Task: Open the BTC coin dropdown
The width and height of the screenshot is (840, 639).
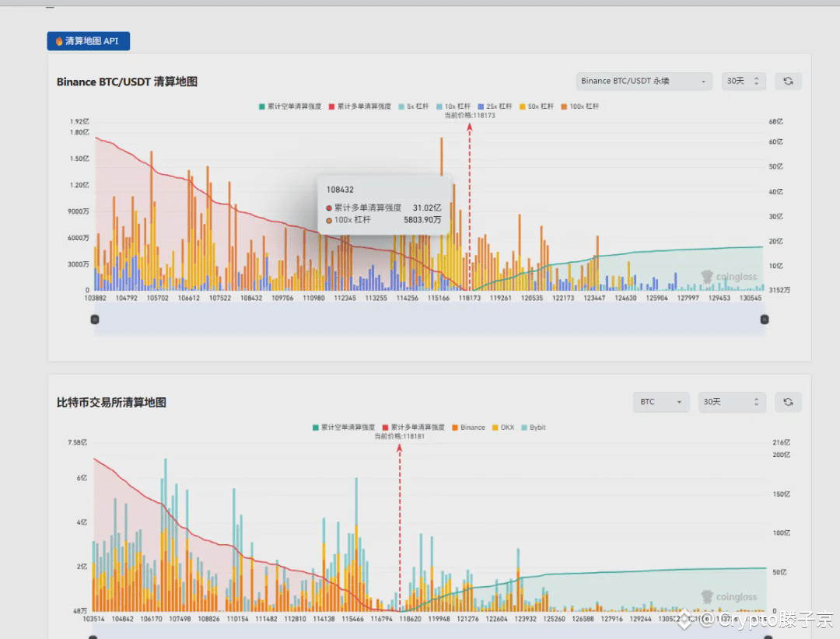Action: [x=660, y=402]
